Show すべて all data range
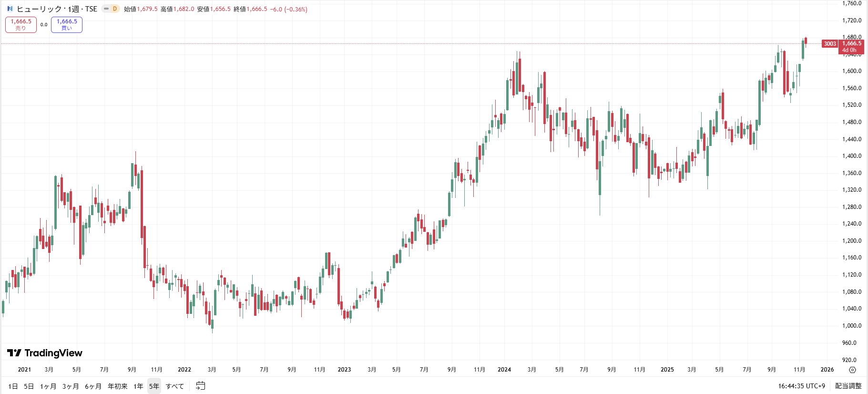 (175, 386)
